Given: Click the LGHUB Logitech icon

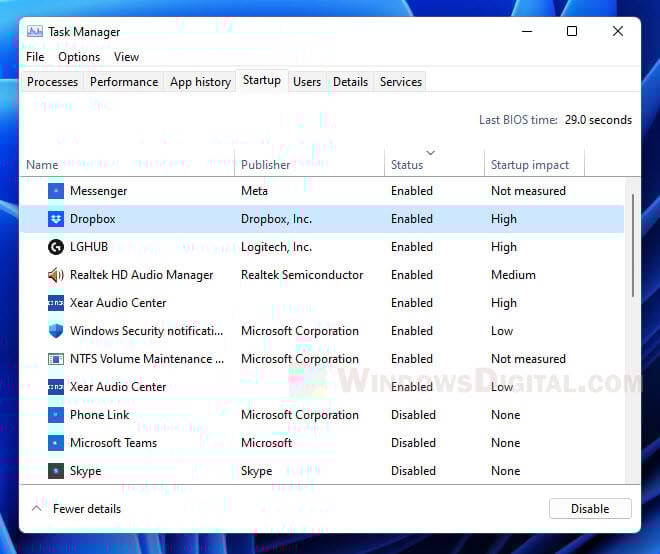Looking at the screenshot, I should [x=56, y=247].
